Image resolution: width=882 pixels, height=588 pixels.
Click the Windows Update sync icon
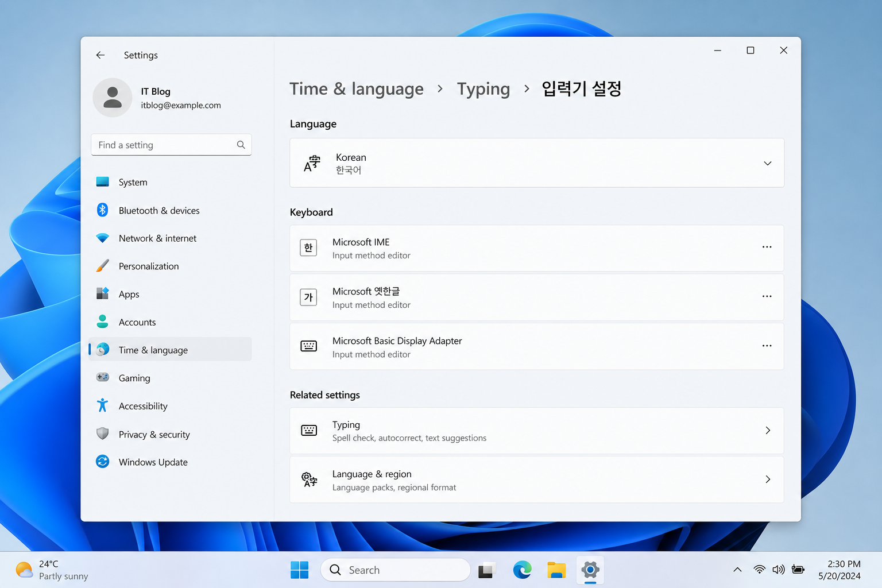click(103, 462)
